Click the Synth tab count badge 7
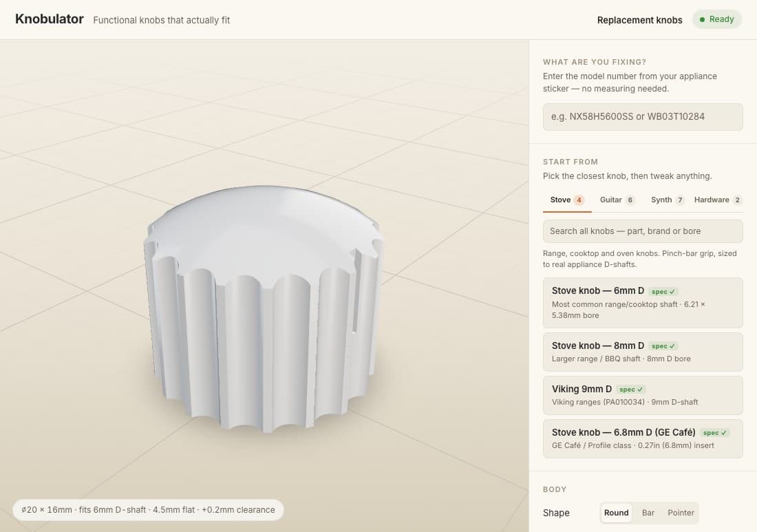Screen dimensions: 757x532 point(680,200)
